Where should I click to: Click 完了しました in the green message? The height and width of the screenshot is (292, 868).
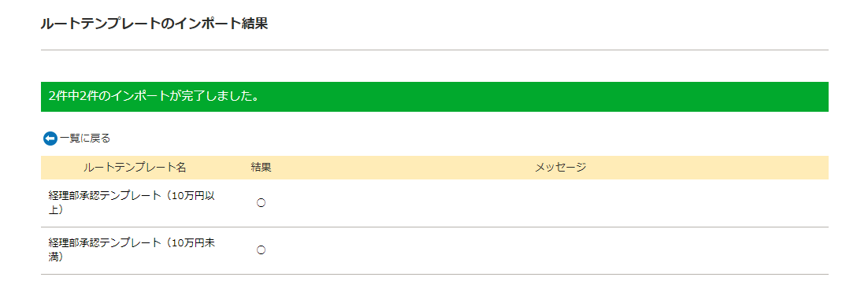pos(221,97)
